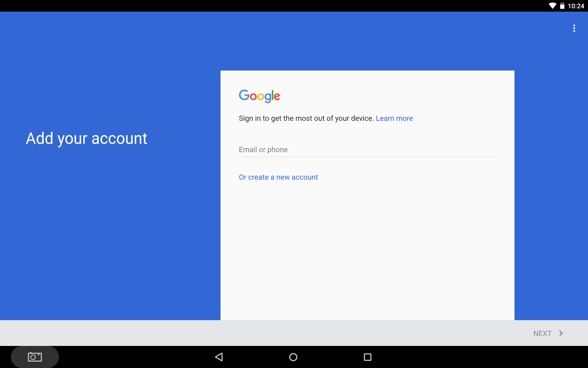The image size is (588, 368).
Task: Click the empty white sign-in card area
Action: pyautogui.click(x=367, y=251)
